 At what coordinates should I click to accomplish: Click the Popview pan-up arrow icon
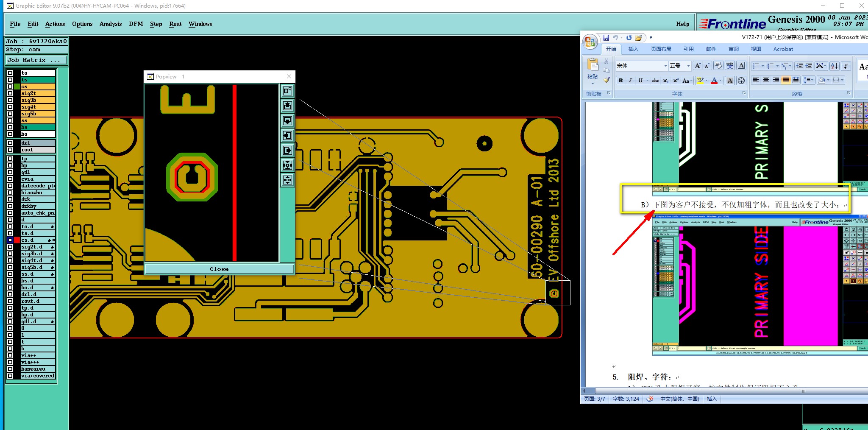click(x=287, y=106)
